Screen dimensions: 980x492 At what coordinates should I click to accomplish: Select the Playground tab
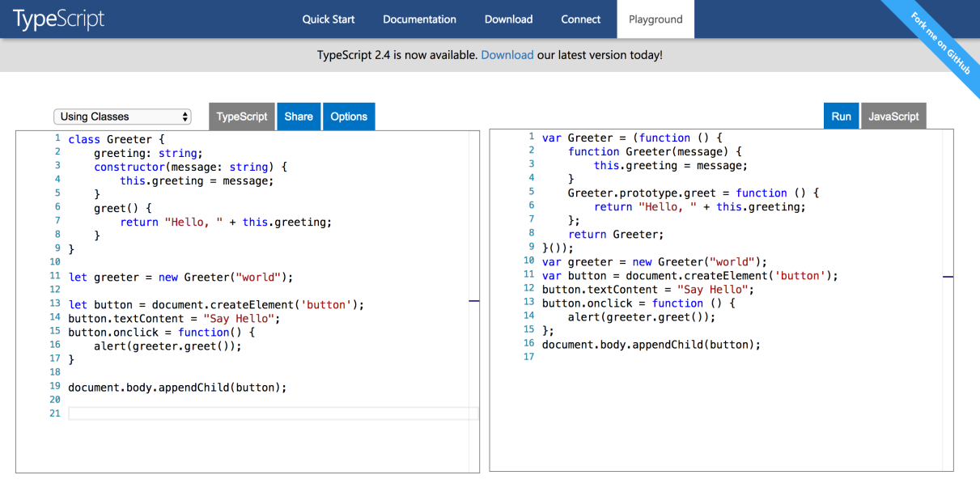tap(655, 19)
